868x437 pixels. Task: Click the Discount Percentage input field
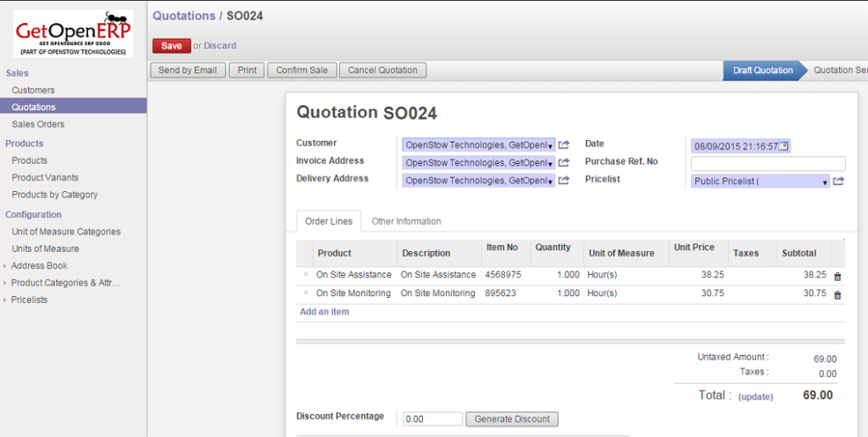coord(432,419)
